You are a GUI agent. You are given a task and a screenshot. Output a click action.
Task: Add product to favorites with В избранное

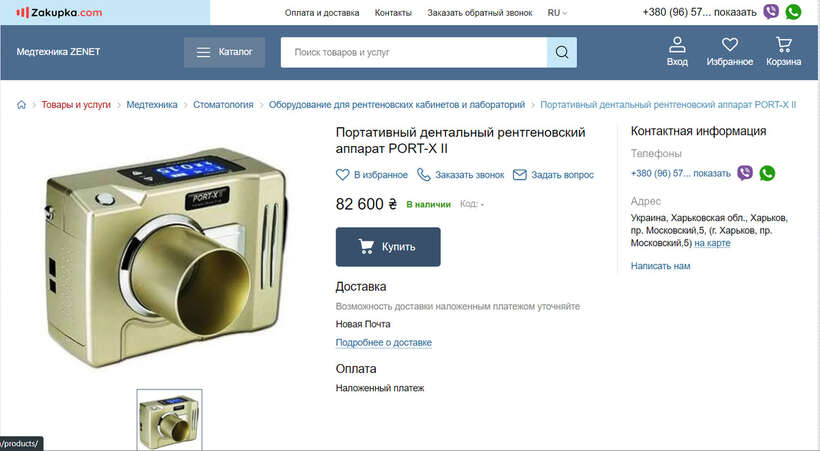pos(372,175)
